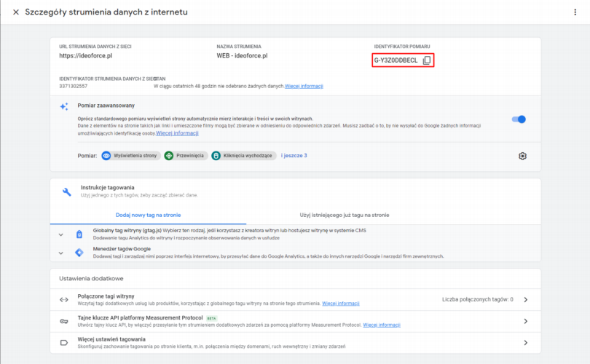
Task: Open the three-dot more options menu
Action: 575,12
